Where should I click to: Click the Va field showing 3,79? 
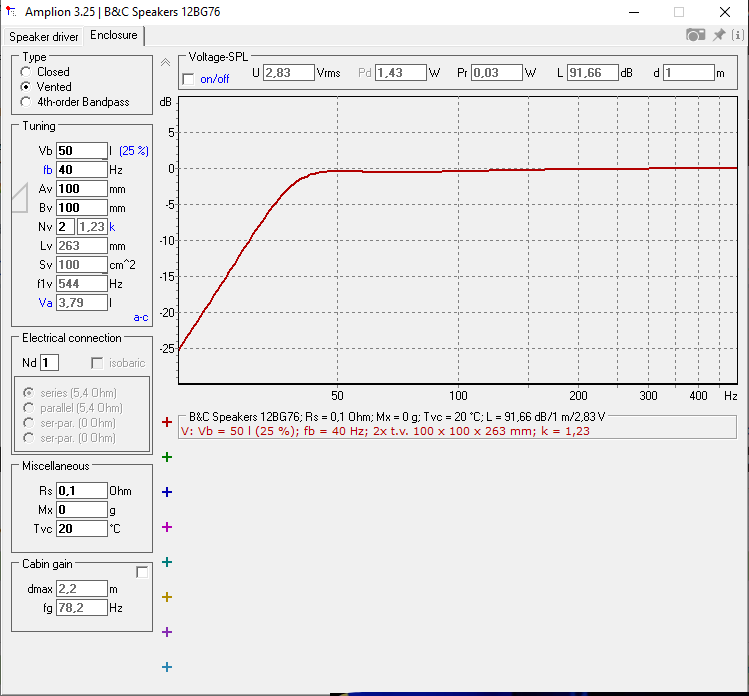tap(82, 302)
